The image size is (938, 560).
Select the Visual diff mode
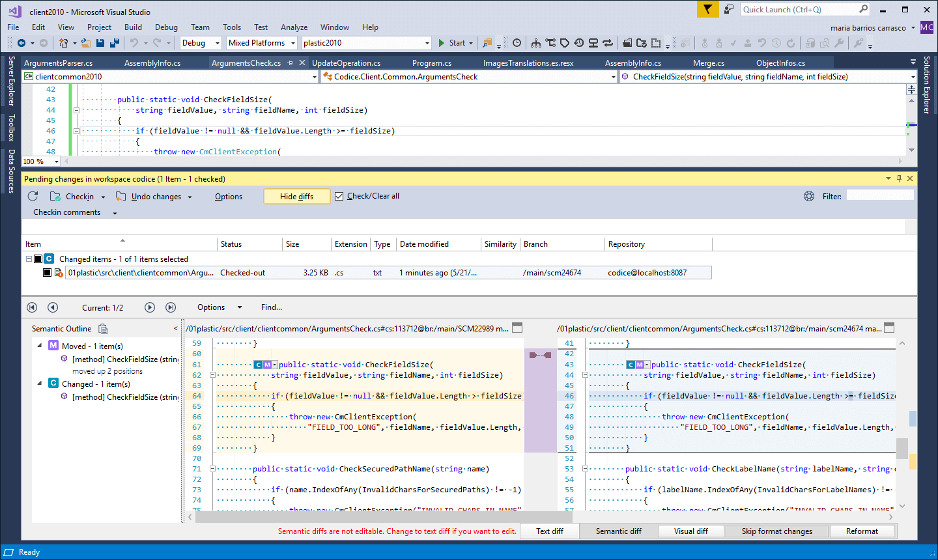click(x=690, y=531)
